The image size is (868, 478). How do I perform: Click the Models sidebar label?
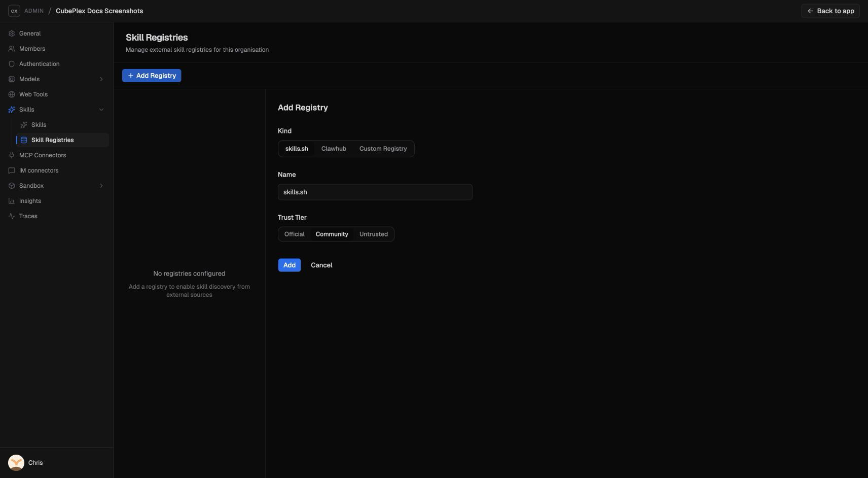[x=29, y=79]
